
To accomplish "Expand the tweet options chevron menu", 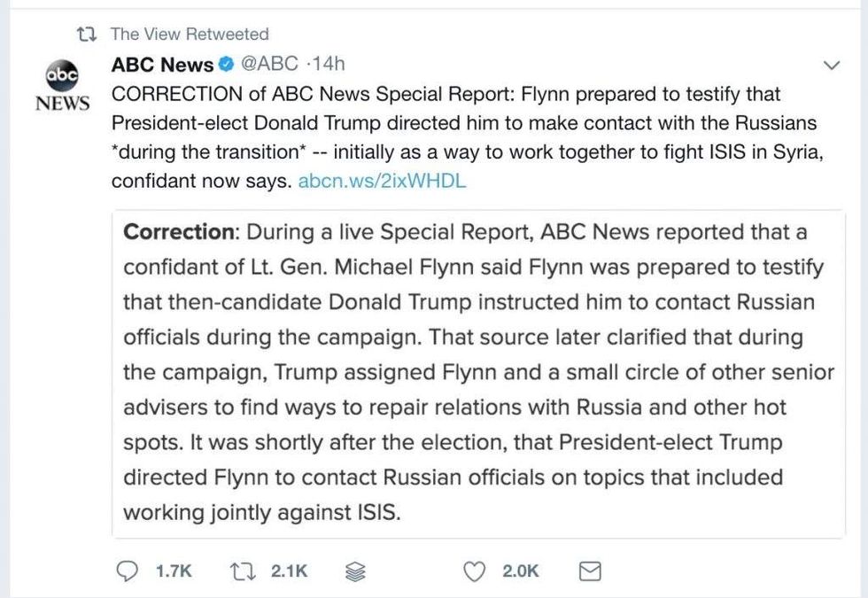I will pos(832,66).
